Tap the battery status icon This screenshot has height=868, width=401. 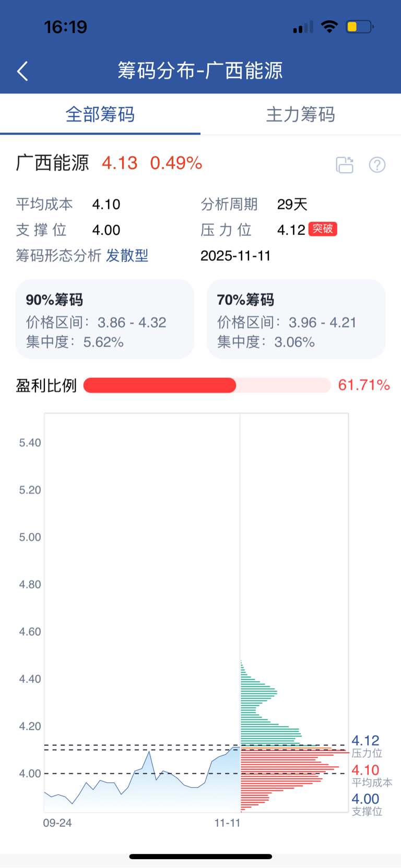pos(359,27)
